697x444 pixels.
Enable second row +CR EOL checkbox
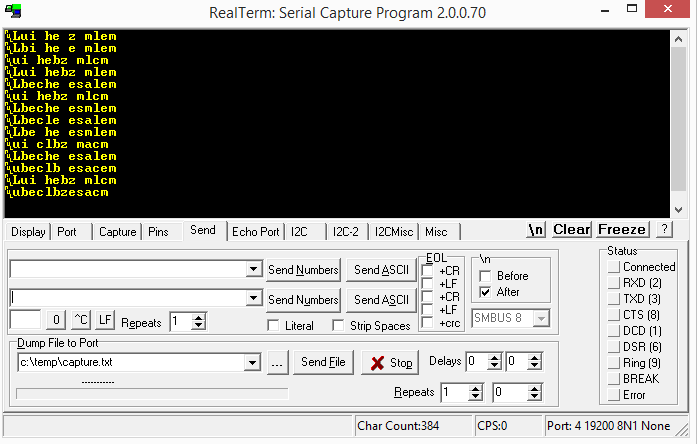(428, 296)
